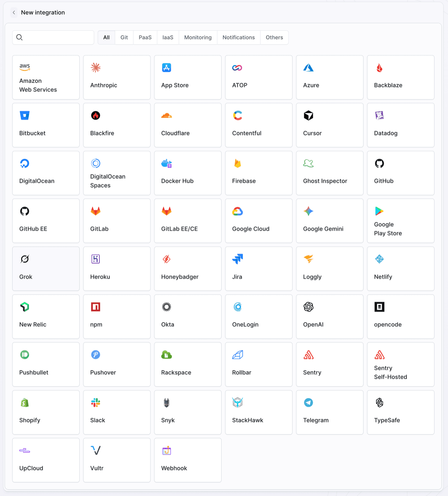Click the Ghost Inspector ghost icon
The image size is (448, 496).
pyautogui.click(x=309, y=163)
